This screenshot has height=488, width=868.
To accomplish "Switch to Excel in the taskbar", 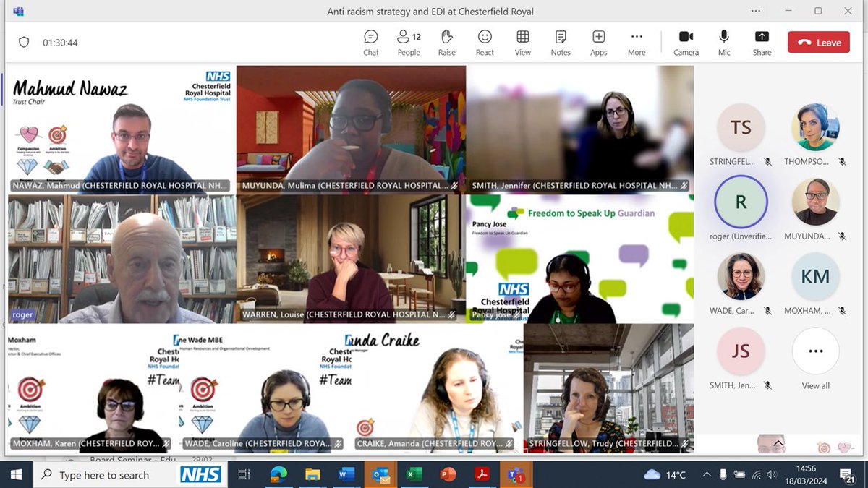I will tap(414, 475).
